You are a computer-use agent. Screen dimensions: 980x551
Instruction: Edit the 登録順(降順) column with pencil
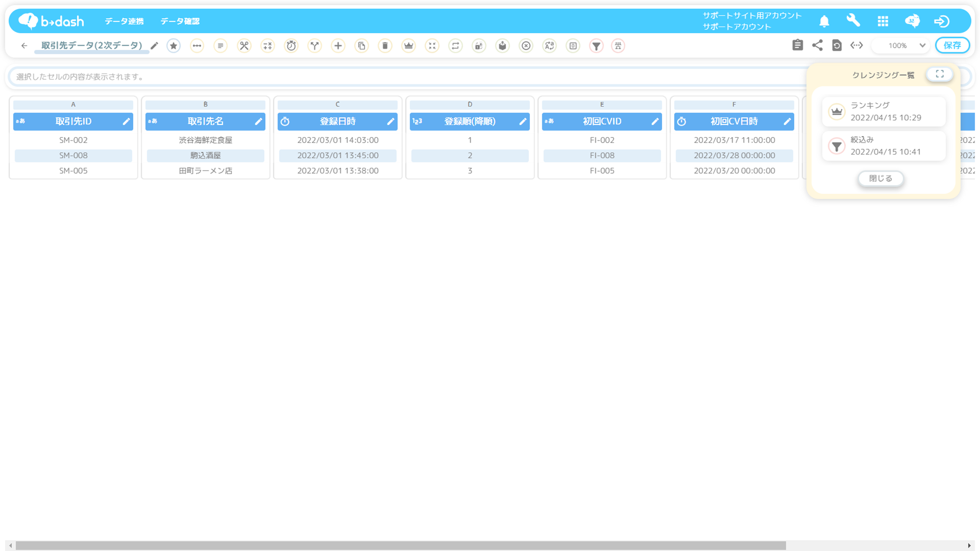click(523, 121)
